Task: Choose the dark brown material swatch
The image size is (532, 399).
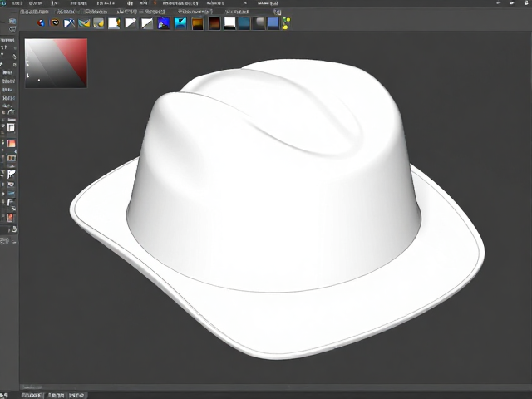Action: tap(214, 23)
